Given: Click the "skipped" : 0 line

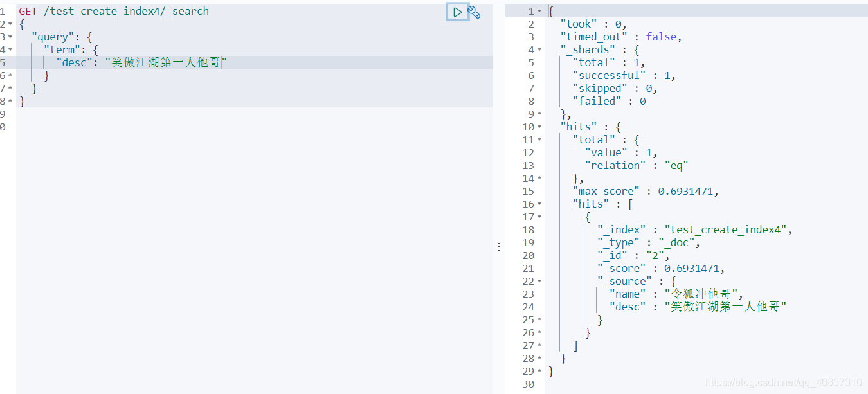Looking at the screenshot, I should [x=615, y=88].
